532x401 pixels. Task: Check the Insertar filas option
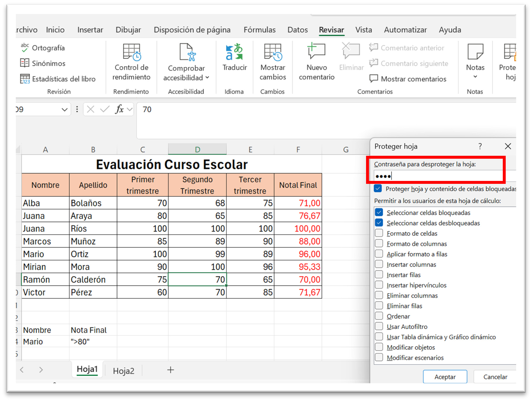[x=379, y=275]
